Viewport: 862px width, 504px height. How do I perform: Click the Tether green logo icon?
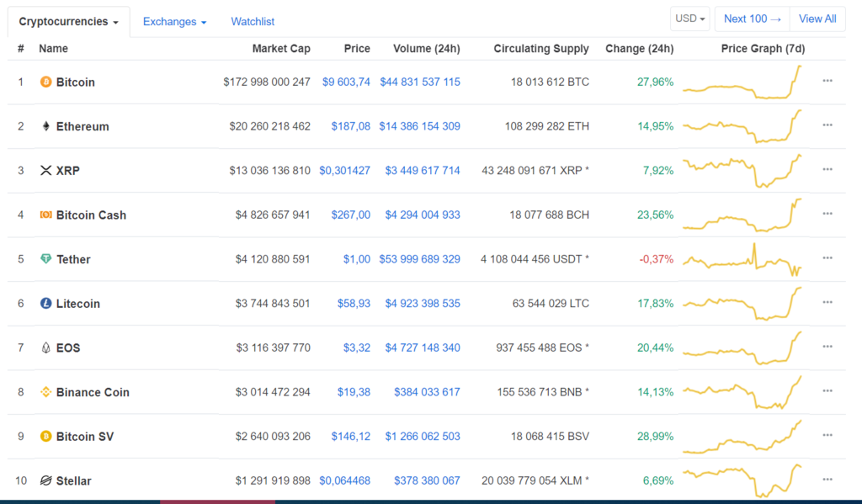[x=45, y=259]
